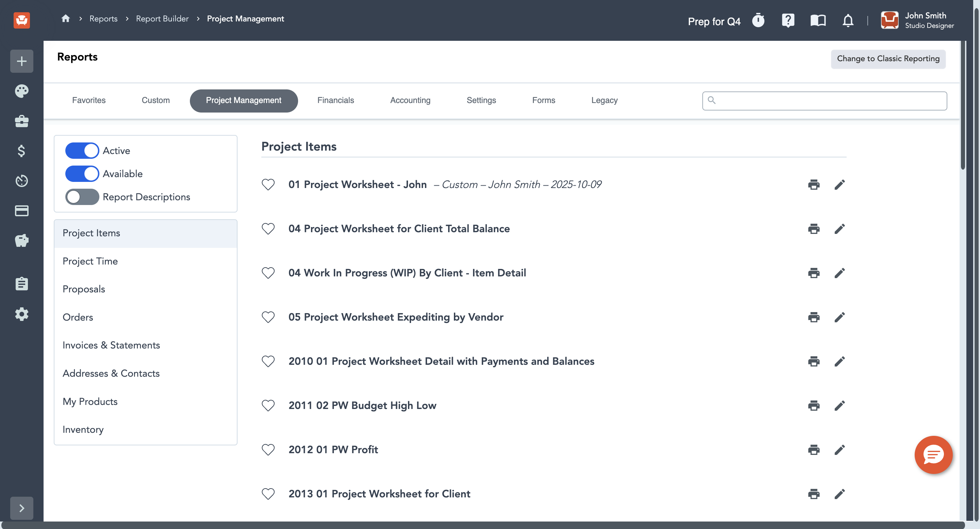Open the clock time sidebar icon

pos(22,181)
